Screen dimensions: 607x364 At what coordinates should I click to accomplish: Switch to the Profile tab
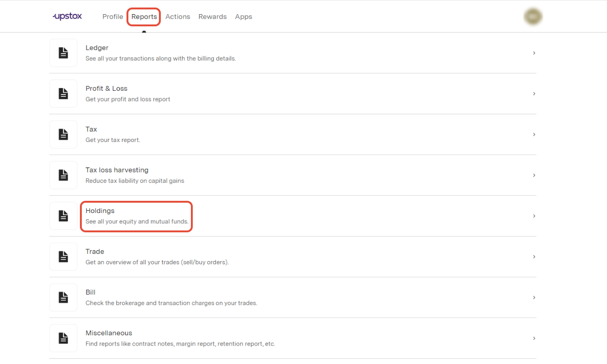[x=113, y=16]
